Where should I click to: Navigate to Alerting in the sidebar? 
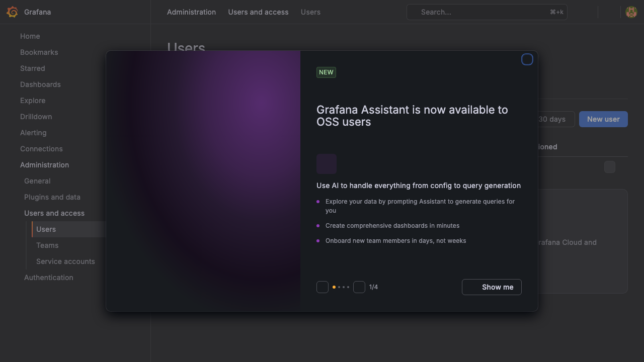coord(33,133)
